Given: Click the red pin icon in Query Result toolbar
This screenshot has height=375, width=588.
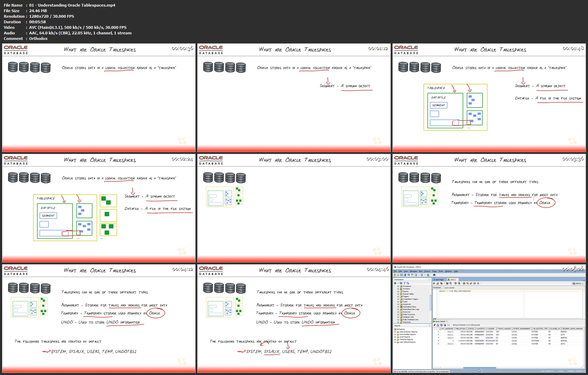Looking at the screenshot, I should coord(434,325).
